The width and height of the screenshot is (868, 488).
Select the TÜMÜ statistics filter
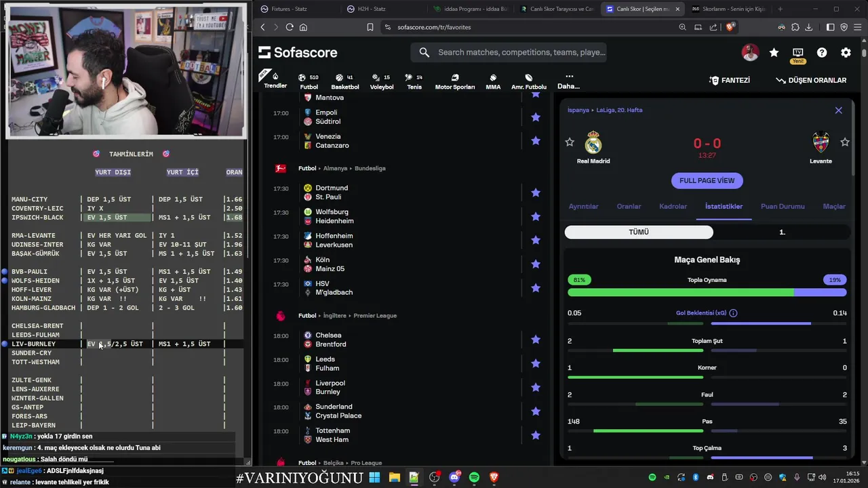(639, 232)
